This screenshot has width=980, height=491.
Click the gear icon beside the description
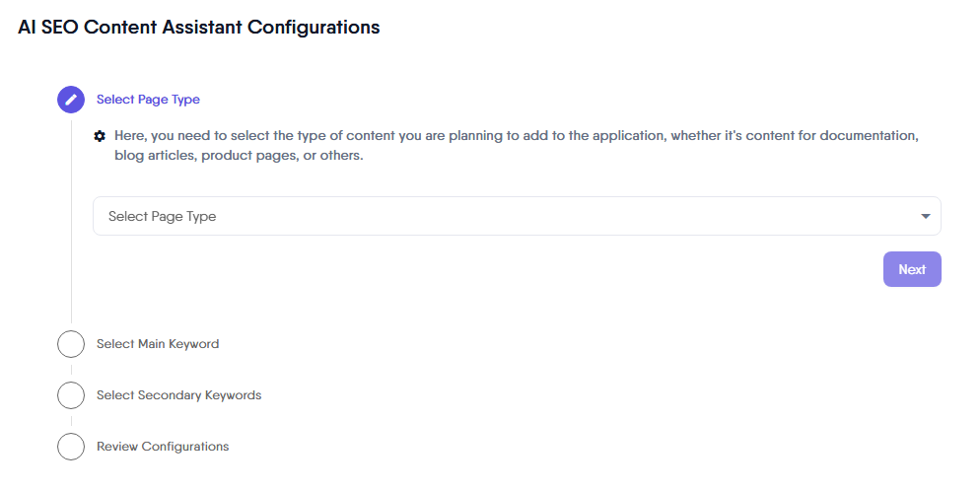[100, 136]
